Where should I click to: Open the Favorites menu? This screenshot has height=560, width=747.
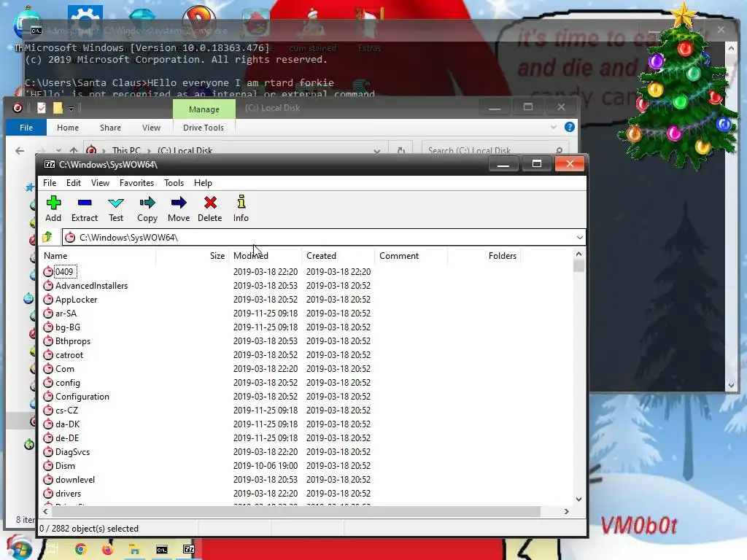point(136,183)
